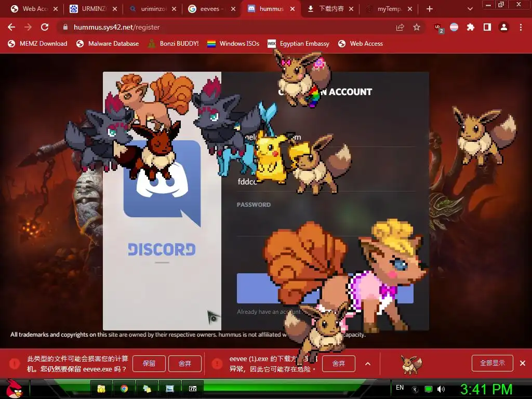Viewport: 532px width, 399px height.
Task: Open the uBlock extension icon with badge 2
Action: (x=438, y=28)
